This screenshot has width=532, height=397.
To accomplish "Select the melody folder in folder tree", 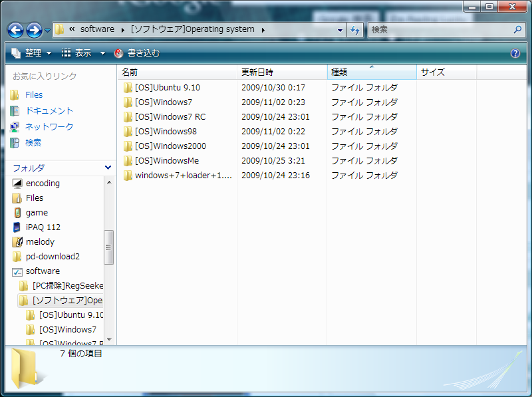I will pyautogui.click(x=40, y=241).
